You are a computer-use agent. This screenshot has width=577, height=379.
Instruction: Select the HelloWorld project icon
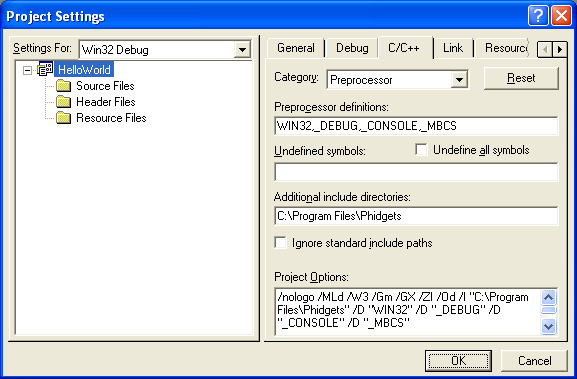(45, 69)
